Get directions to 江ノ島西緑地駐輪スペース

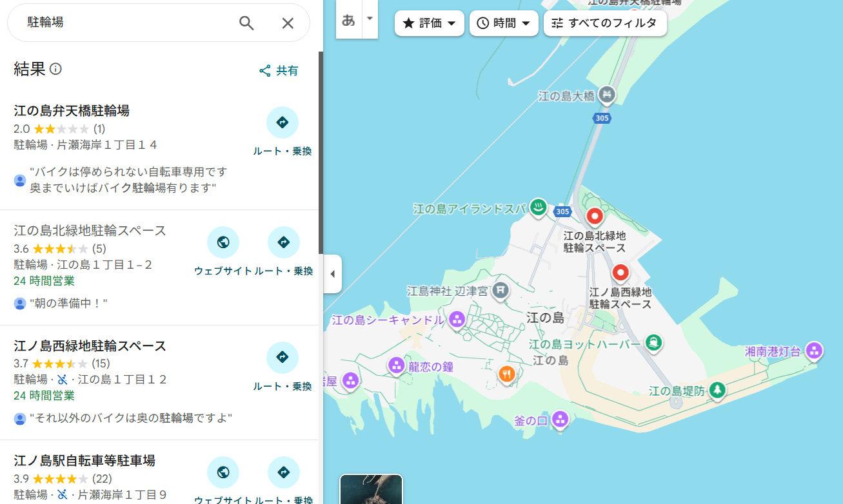click(x=283, y=358)
